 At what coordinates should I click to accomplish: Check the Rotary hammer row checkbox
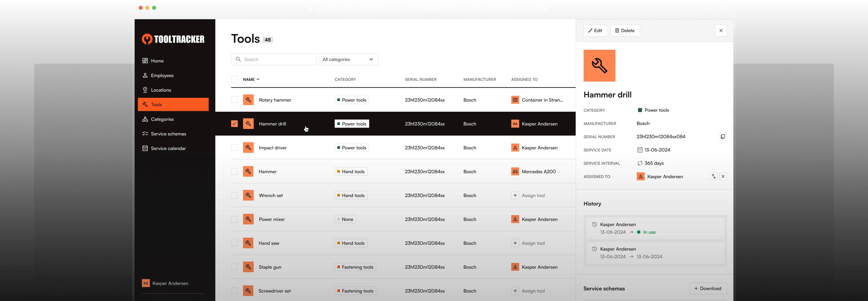pos(234,100)
